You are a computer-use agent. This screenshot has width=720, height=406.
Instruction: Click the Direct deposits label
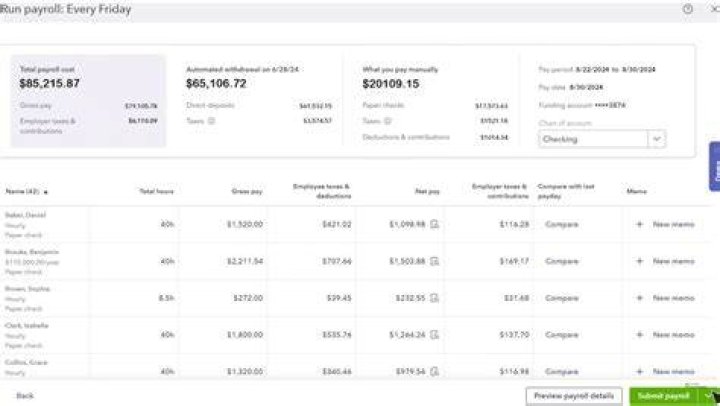pyautogui.click(x=210, y=105)
